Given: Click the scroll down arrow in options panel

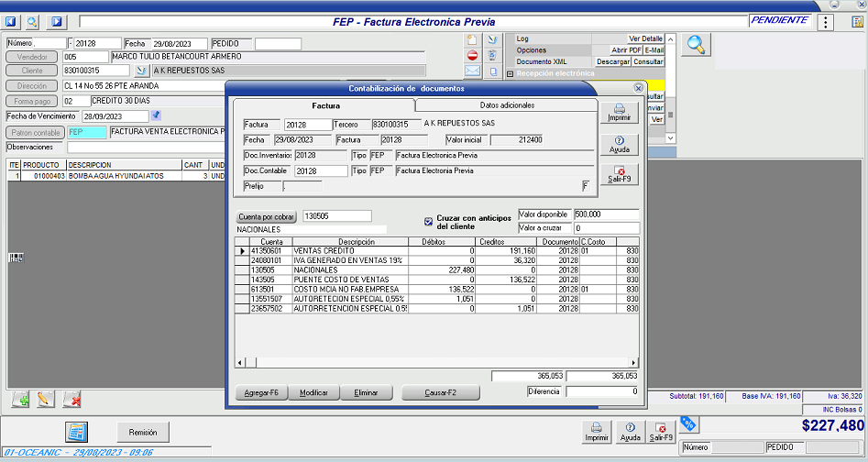Looking at the screenshot, I should [670, 138].
